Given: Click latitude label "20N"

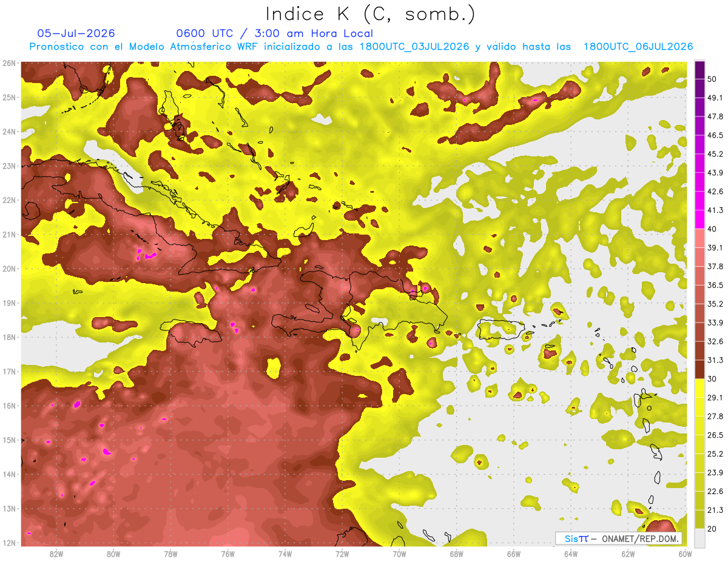Looking at the screenshot, I should (8, 269).
